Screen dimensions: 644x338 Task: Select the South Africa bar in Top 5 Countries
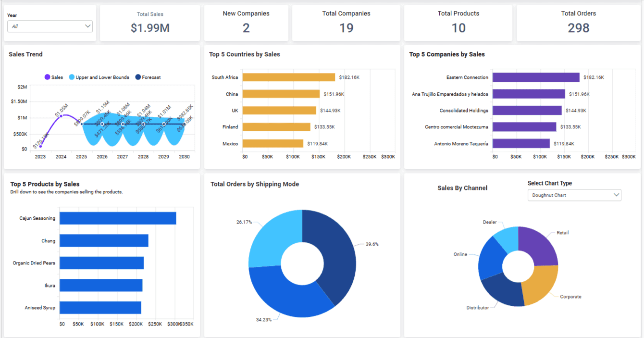click(288, 77)
